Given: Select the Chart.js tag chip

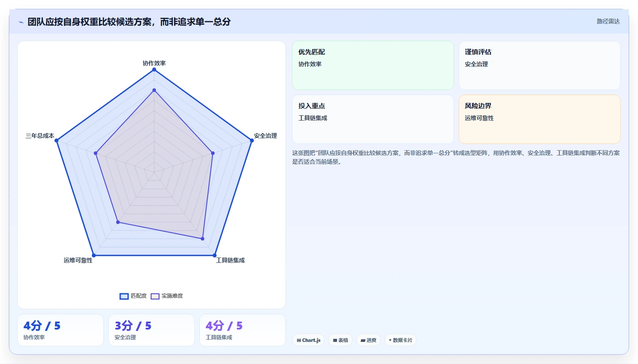Looking at the screenshot, I should [308, 340].
